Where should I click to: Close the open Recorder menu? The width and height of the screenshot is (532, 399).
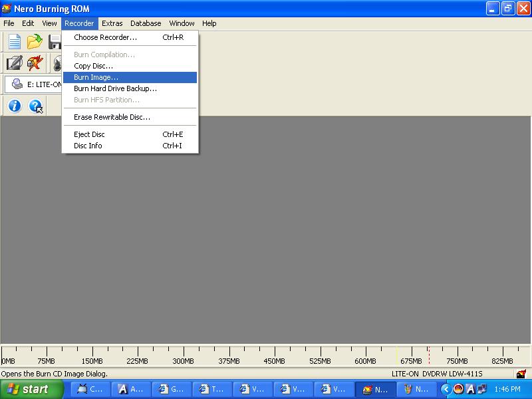pos(79,23)
